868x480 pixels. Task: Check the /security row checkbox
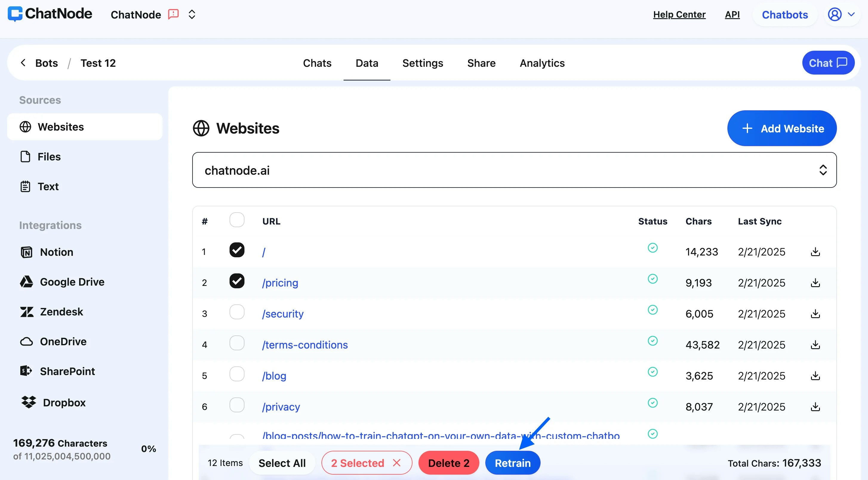(236, 312)
